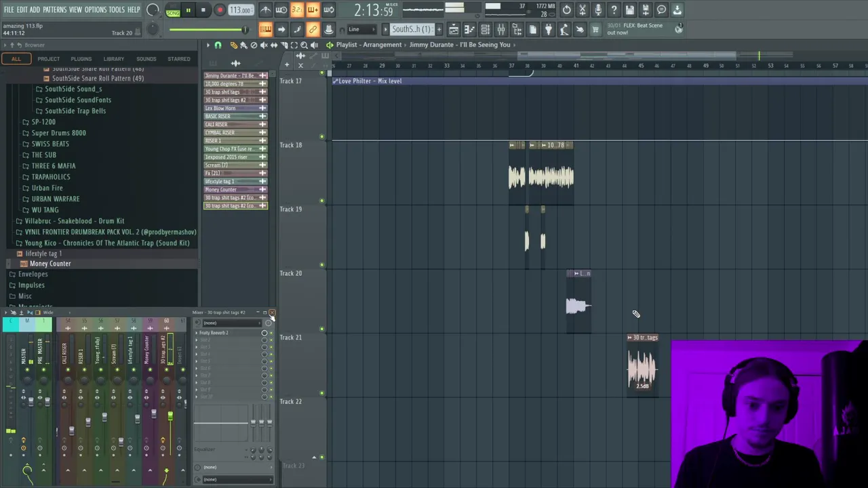868x488 pixels.
Task: Select the delete tool in Playlist toolbar
Action: 254,45
